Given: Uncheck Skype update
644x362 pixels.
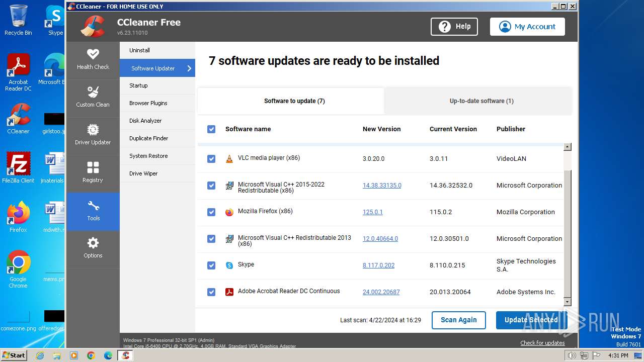Looking at the screenshot, I should pyautogui.click(x=211, y=265).
